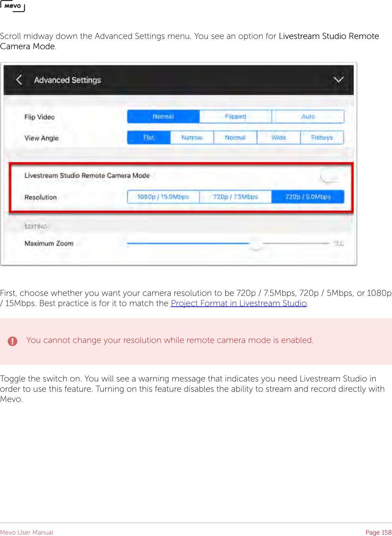
Task: Choose Fisheye view angle
Action: pos(322,137)
